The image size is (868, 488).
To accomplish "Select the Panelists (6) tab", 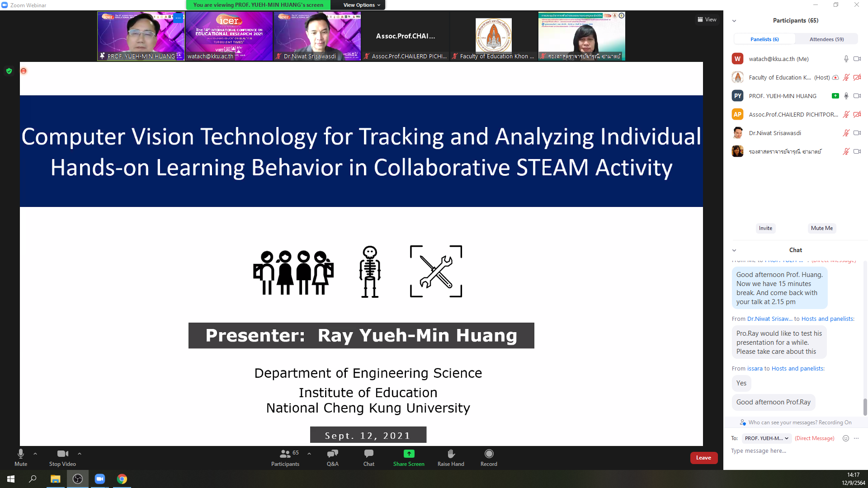I will pos(764,39).
